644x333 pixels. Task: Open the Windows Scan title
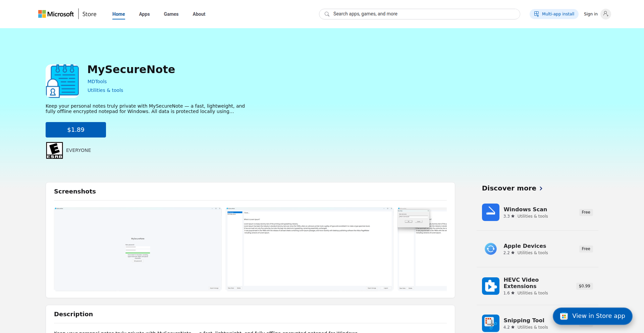point(525,209)
